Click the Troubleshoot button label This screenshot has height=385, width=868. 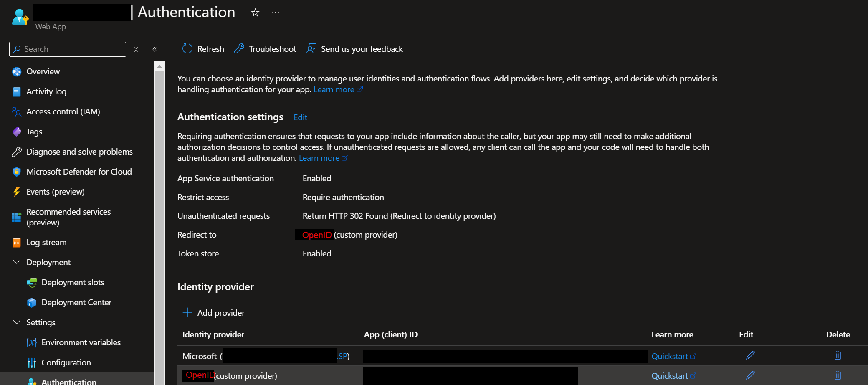tap(273, 49)
